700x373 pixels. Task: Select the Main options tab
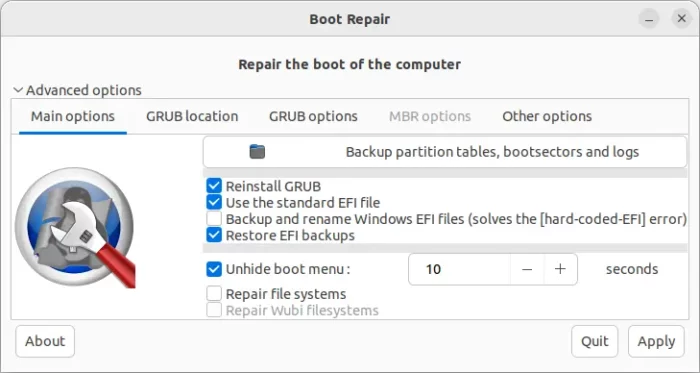(73, 116)
